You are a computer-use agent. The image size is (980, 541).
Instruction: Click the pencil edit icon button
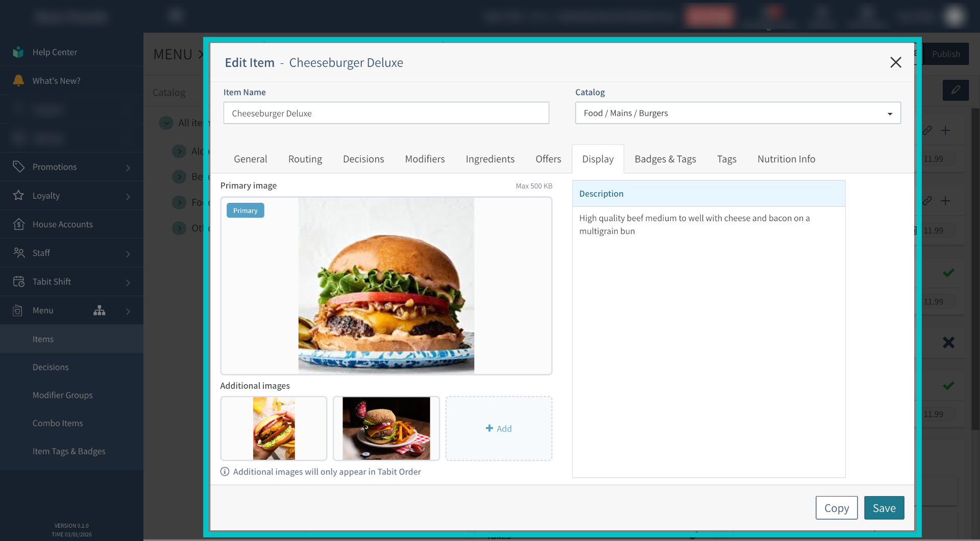[955, 90]
